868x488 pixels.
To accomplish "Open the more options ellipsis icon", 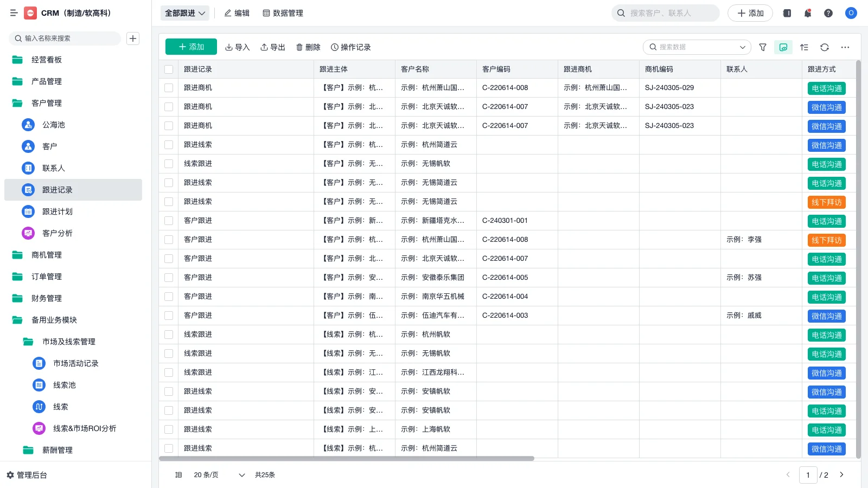I will 845,47.
